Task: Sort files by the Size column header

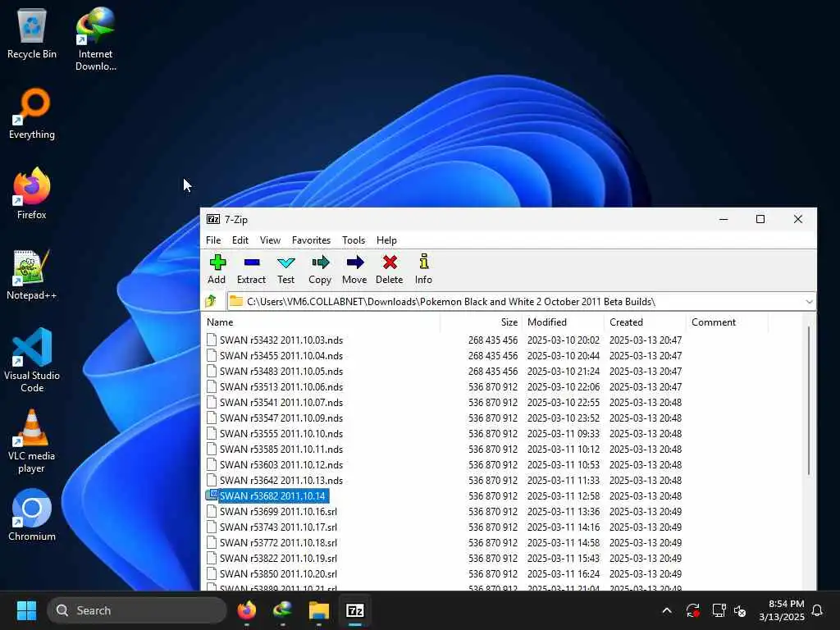Action: coord(481,322)
